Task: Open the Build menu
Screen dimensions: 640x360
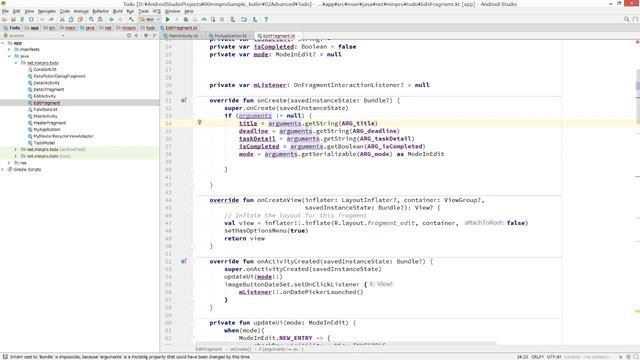Action: tap(118, 11)
